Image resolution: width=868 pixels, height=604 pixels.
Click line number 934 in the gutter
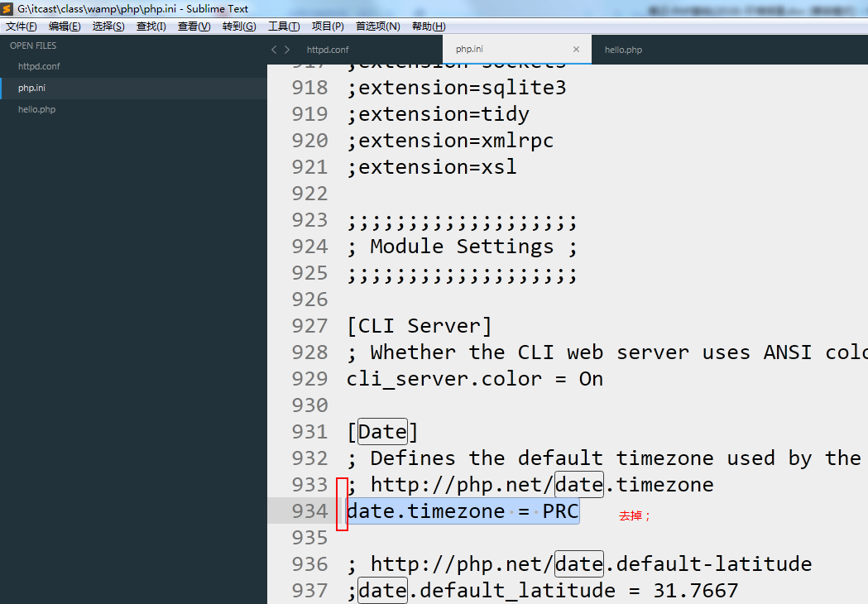click(x=309, y=511)
